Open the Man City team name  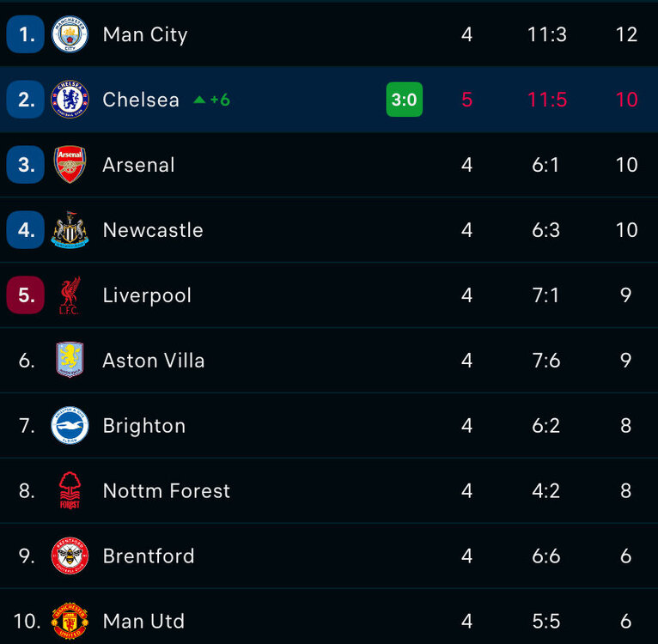pos(145,35)
